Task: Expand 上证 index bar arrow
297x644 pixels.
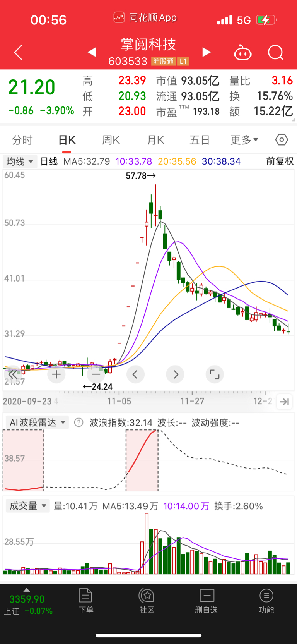Action: (x=26, y=590)
